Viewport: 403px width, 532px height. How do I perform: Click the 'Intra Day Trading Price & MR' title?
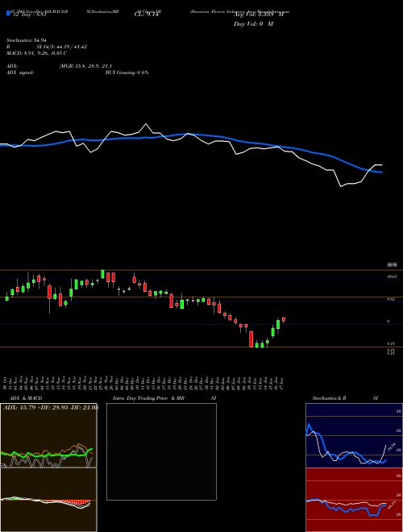[x=148, y=398]
